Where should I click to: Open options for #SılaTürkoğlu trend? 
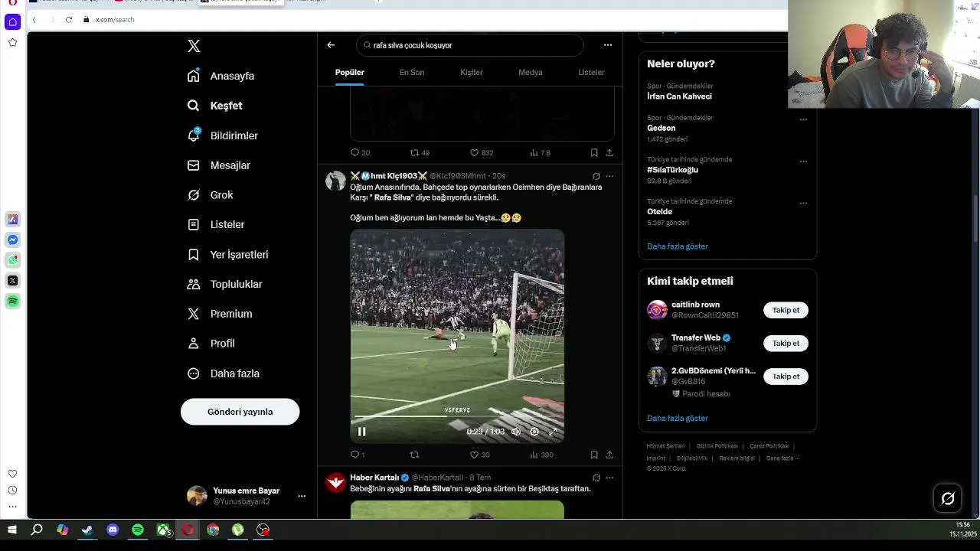click(803, 161)
